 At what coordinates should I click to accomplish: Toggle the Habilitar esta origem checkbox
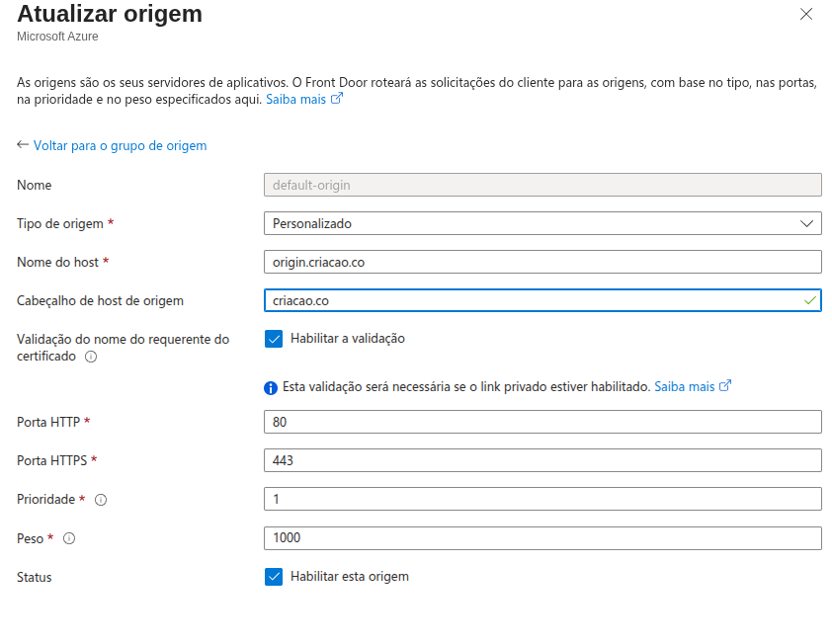pos(274,577)
